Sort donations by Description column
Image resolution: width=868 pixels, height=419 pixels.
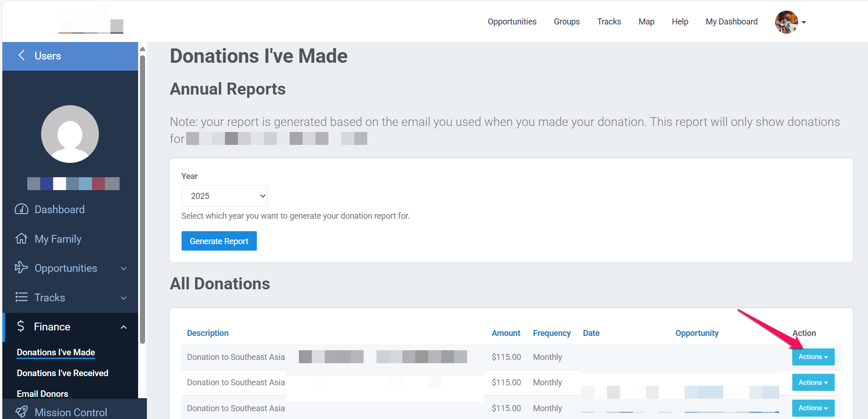point(208,333)
